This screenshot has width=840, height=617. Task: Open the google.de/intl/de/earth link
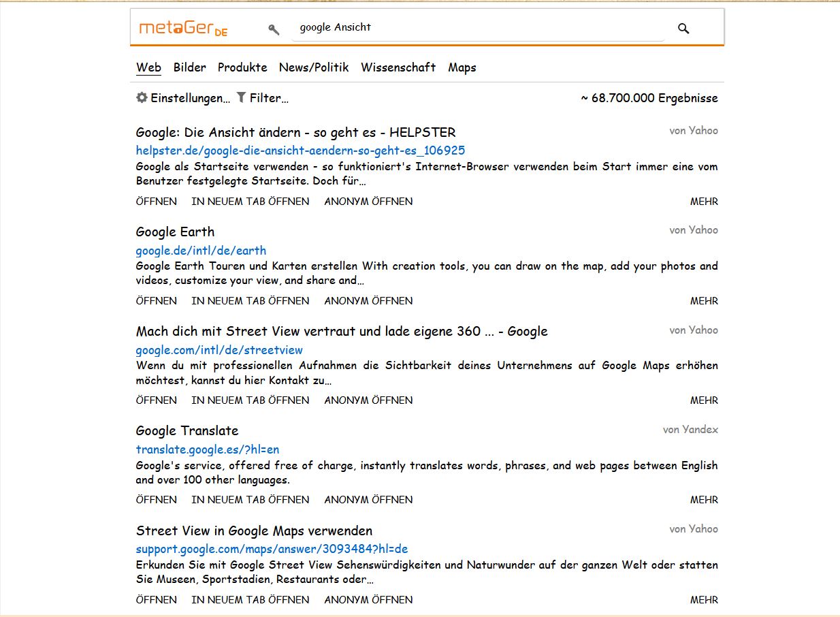[201, 250]
